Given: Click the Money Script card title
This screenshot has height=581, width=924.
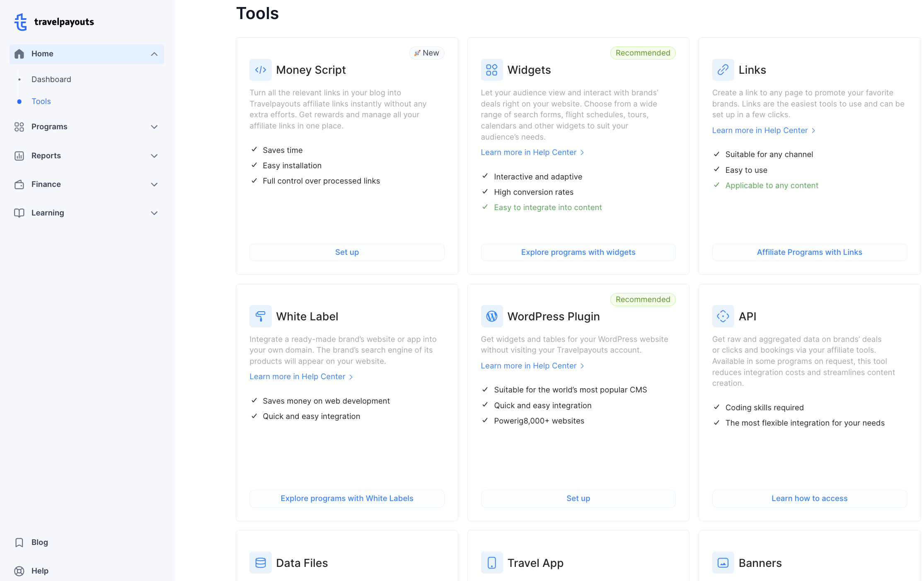Looking at the screenshot, I should click(311, 70).
